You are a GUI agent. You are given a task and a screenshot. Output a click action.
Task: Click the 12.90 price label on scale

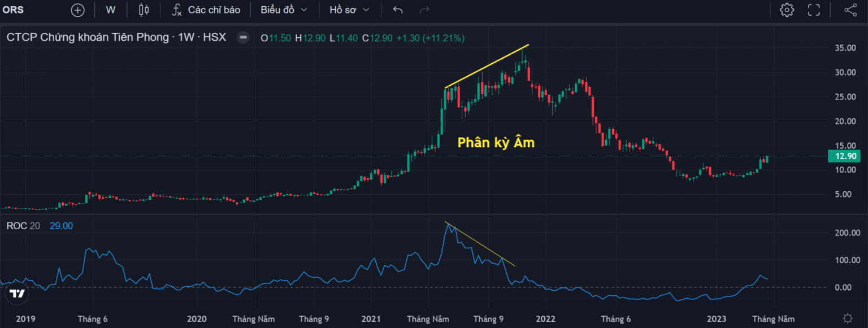tap(844, 156)
